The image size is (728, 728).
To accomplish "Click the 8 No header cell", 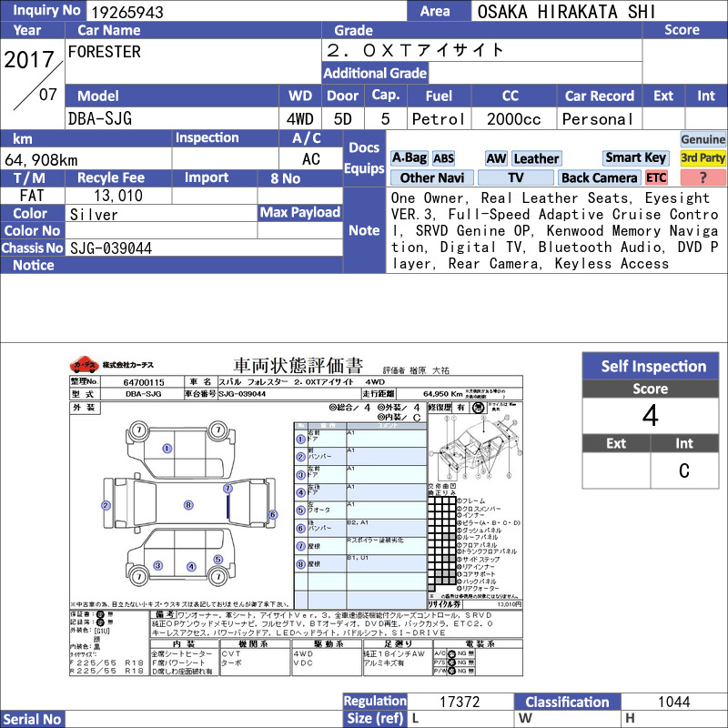I will pyautogui.click(x=299, y=178).
